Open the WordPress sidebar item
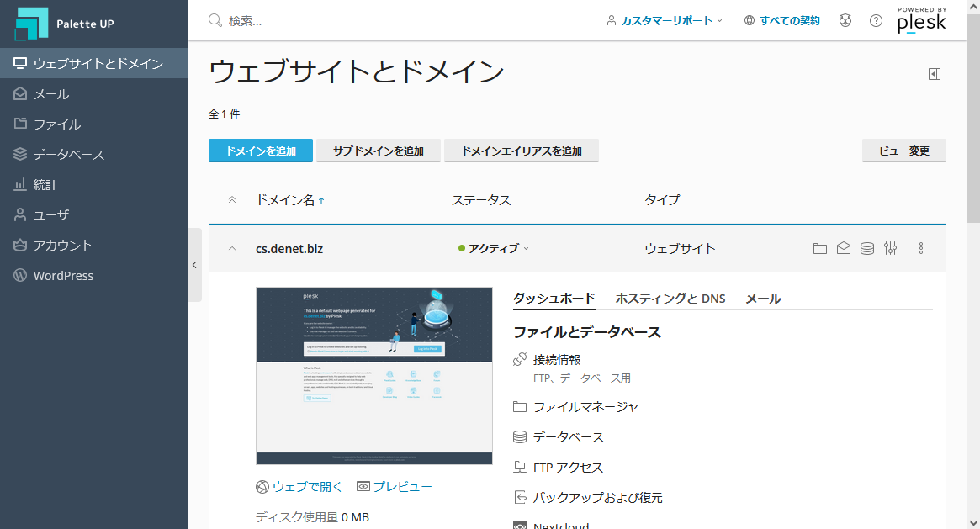The image size is (980, 529). click(93, 275)
